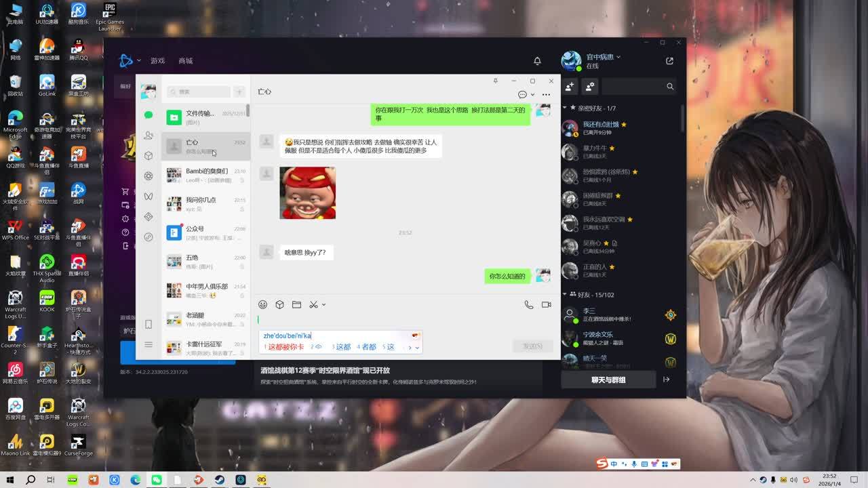Pin the WeChat window on top
The image size is (868, 488).
pos(495,81)
